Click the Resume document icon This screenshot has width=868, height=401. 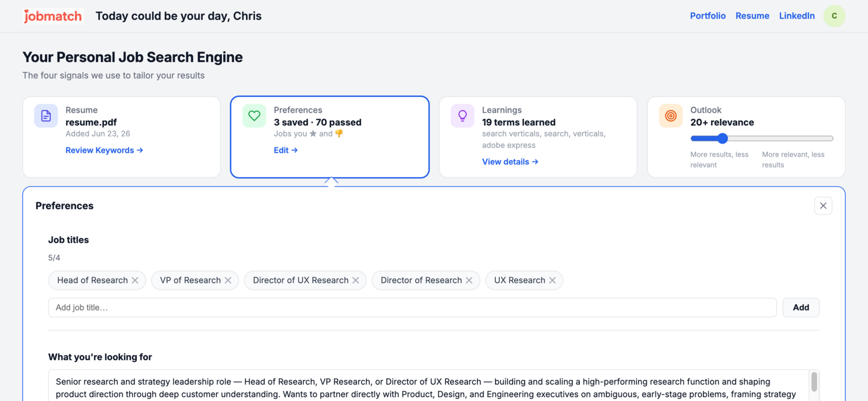tap(46, 116)
